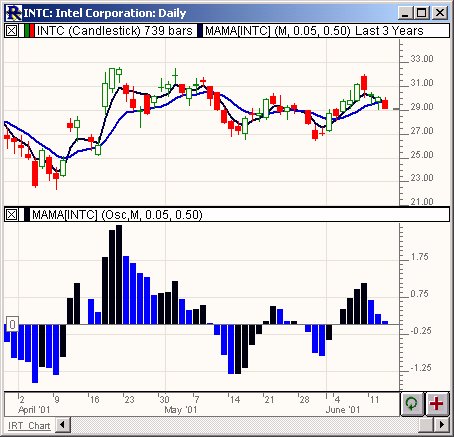Screen dimensions: 454x437
Task: Click the scroll left arrow button
Action: [63, 425]
